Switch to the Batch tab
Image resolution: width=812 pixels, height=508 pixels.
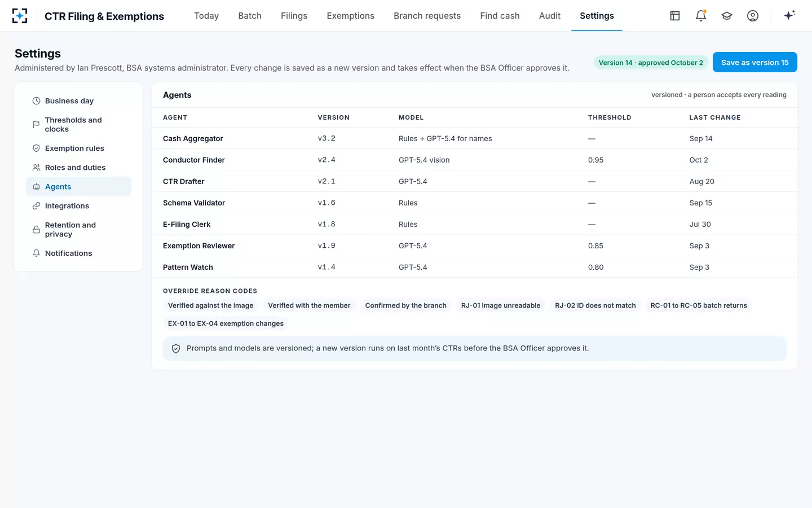[x=250, y=16]
